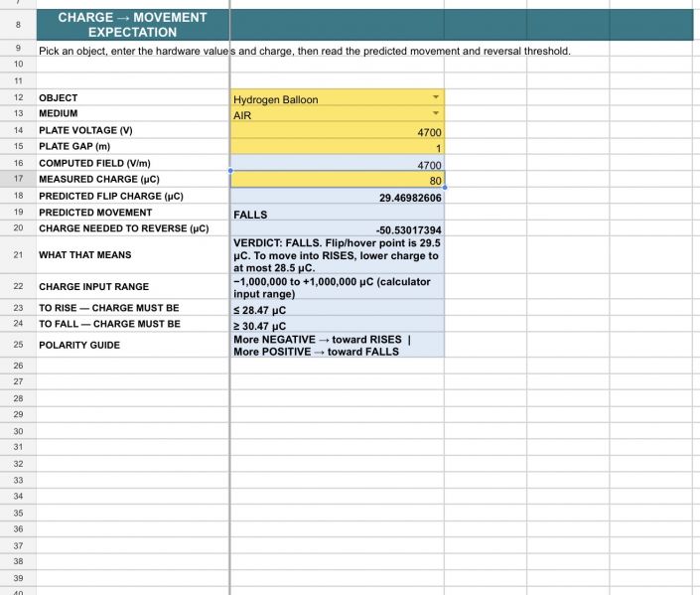Click the TO RISE — CHARGE MUST BE label
Screen dimensions: 700x595
point(109,308)
